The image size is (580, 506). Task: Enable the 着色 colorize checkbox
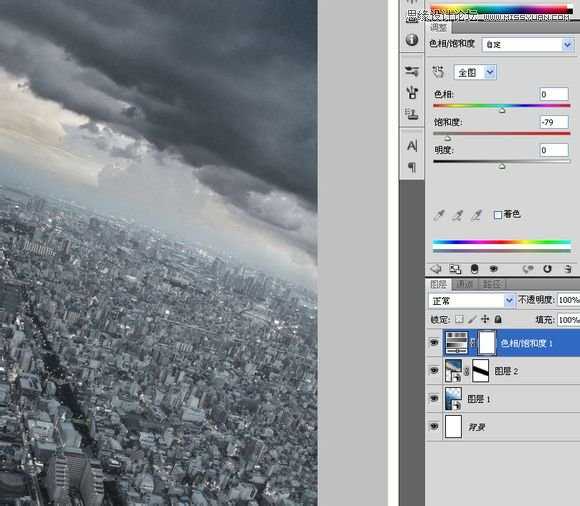pyautogui.click(x=498, y=215)
